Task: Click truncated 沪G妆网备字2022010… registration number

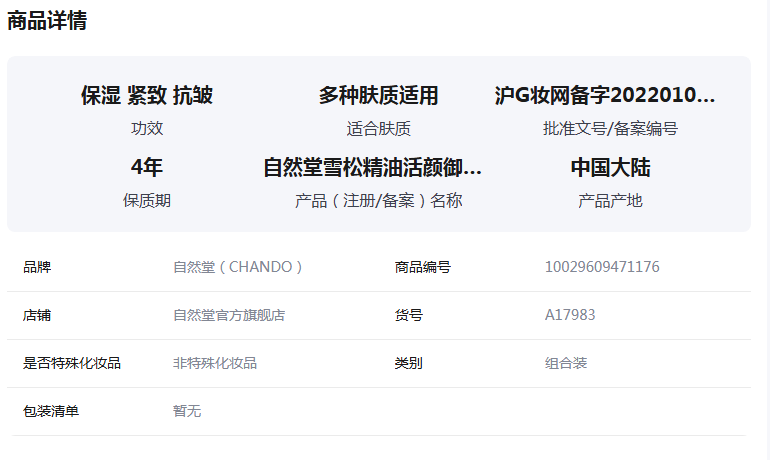Action: tap(605, 95)
